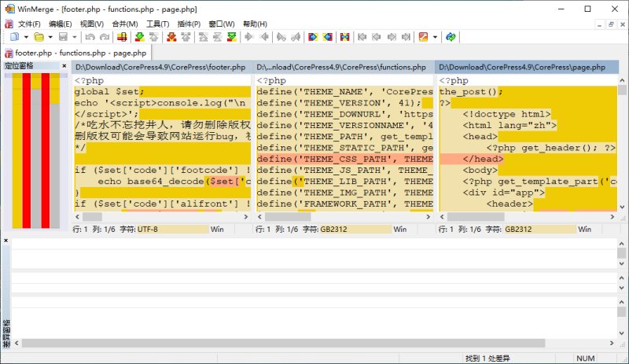Click the First Difference icon
629x364 pixels.
(204, 37)
